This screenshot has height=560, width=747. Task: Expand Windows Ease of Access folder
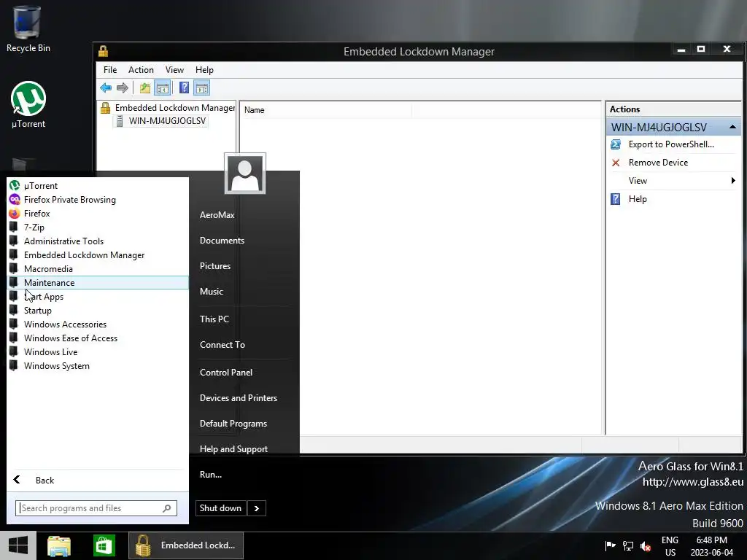click(98, 338)
